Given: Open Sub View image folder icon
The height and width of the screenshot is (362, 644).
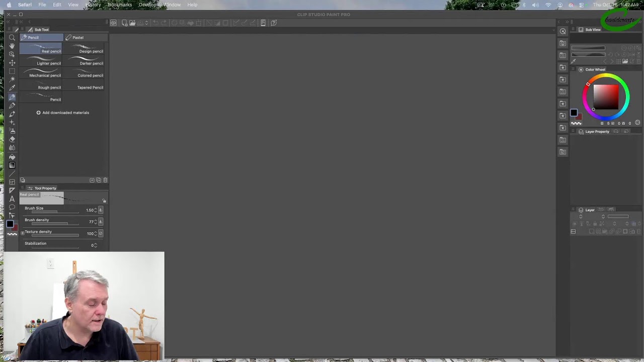Looking at the screenshot, I should point(625,61).
